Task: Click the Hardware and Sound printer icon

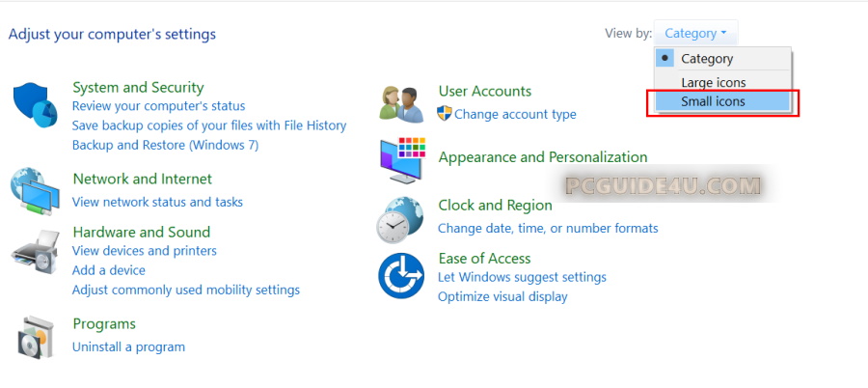Action: click(36, 253)
